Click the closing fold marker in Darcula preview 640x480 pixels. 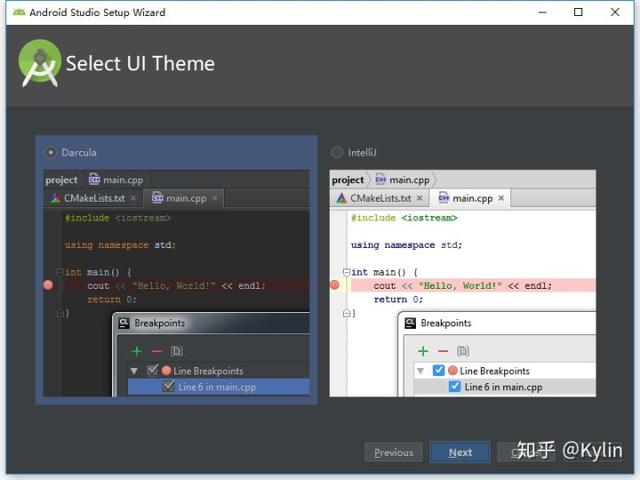tap(60, 313)
